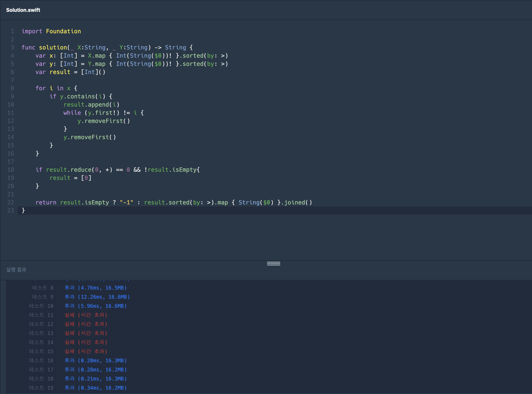Click the y.removeFirst() call inside while loop
This screenshot has width=532, height=394.
(104, 121)
